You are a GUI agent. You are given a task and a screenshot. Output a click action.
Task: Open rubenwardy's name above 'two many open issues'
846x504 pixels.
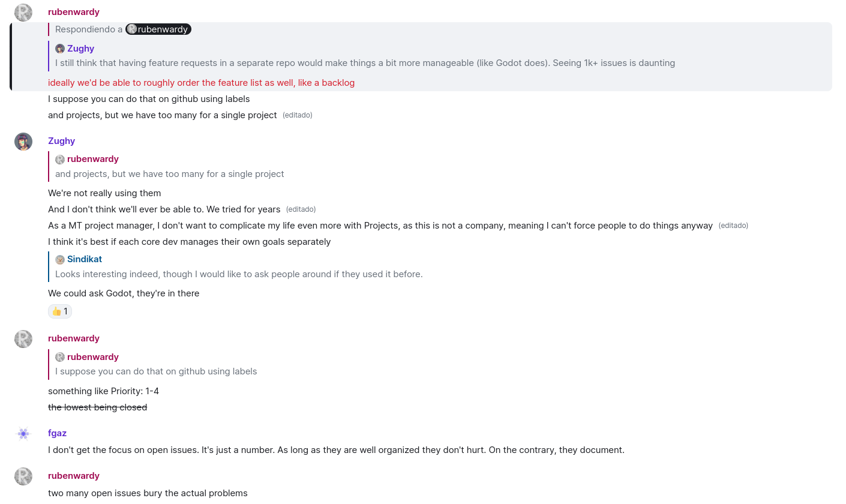(x=74, y=476)
